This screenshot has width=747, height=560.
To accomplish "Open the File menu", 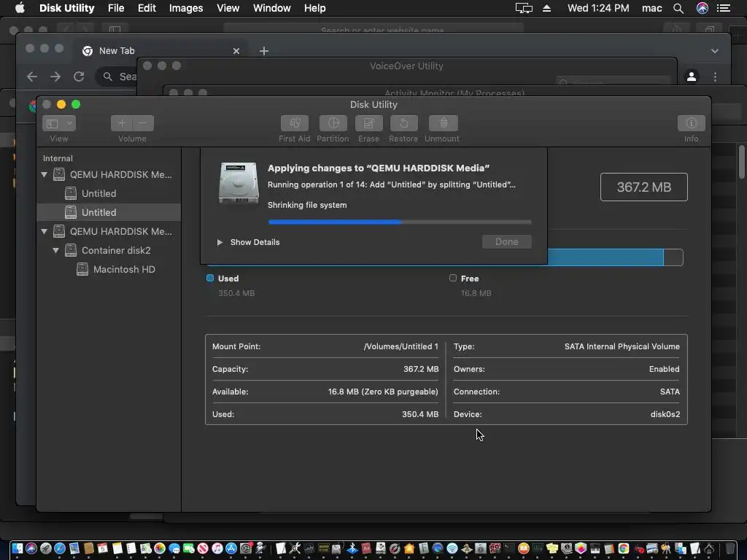I will tap(116, 8).
